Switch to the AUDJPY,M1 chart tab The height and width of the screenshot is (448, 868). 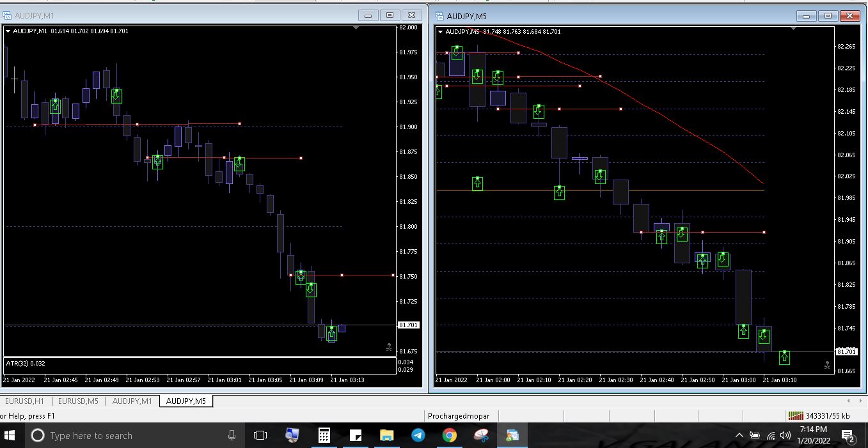pos(132,401)
